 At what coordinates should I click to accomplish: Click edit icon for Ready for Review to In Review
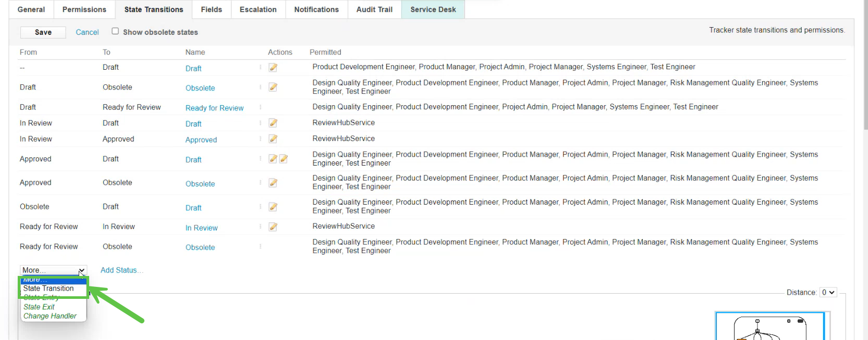(x=273, y=227)
